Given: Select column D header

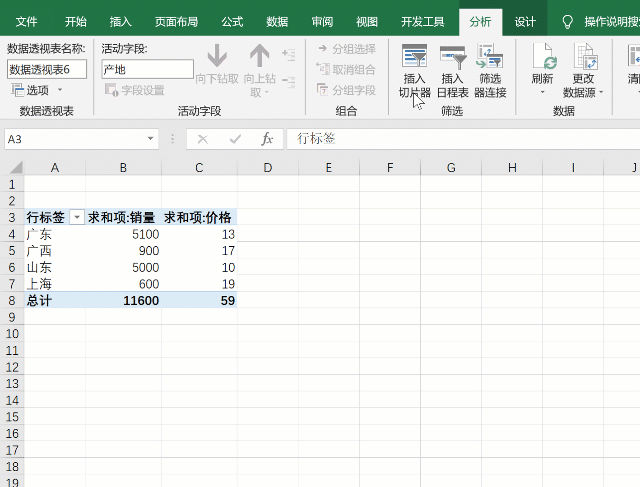Looking at the screenshot, I should pyautogui.click(x=268, y=167).
